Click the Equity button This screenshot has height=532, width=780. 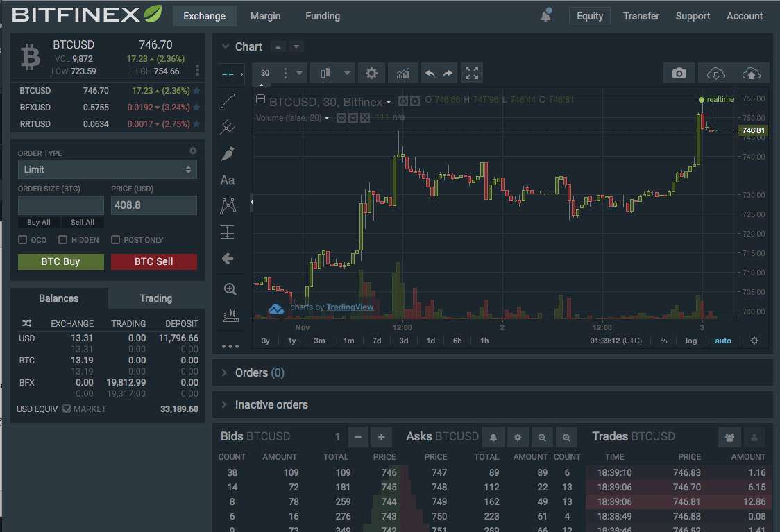[x=590, y=16]
